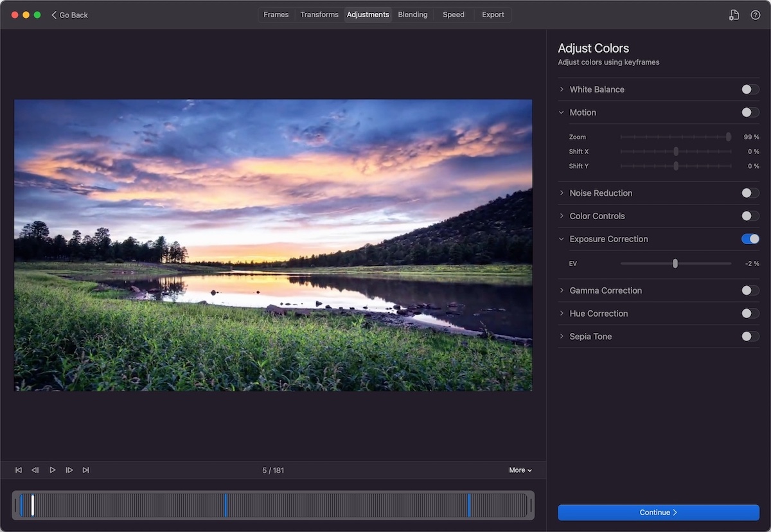Click the Shift Y slider handle
Screen dimensions: 771x532
(676, 166)
